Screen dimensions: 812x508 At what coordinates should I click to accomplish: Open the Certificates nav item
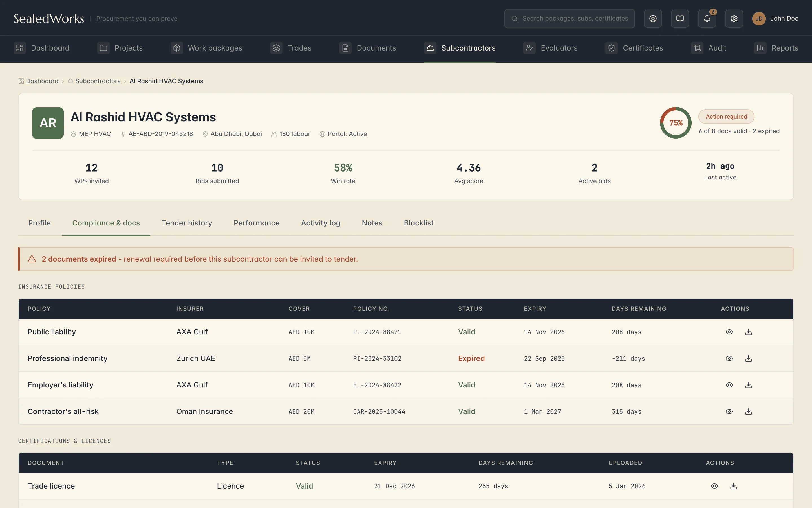click(x=634, y=48)
